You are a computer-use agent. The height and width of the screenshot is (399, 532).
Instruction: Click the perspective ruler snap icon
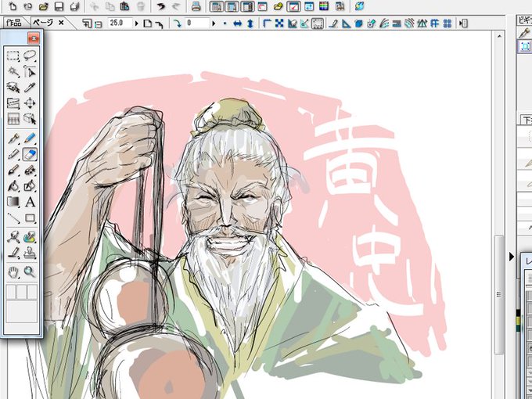(x=422, y=23)
